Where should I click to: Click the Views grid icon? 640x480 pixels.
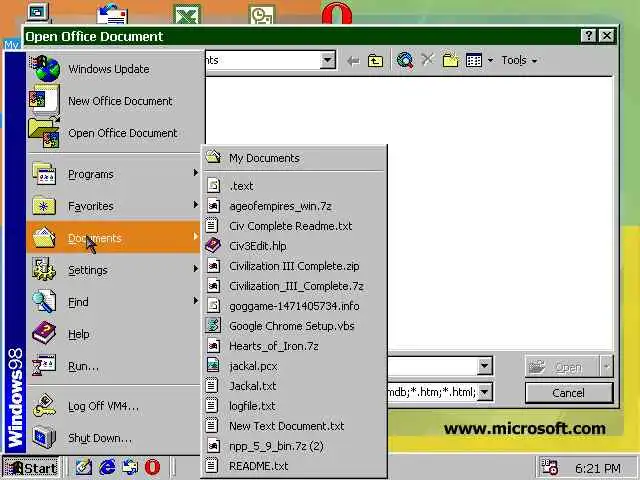(474, 60)
